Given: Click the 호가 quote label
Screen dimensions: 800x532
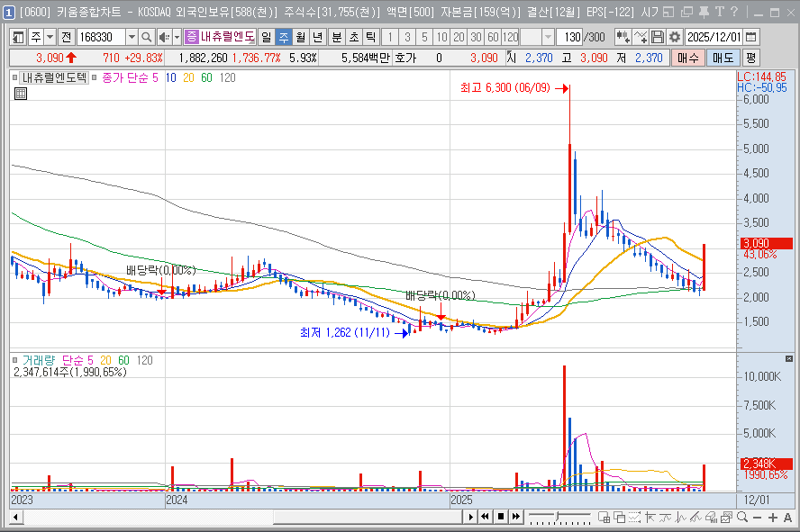Looking at the screenshot, I should pyautogui.click(x=406, y=59).
